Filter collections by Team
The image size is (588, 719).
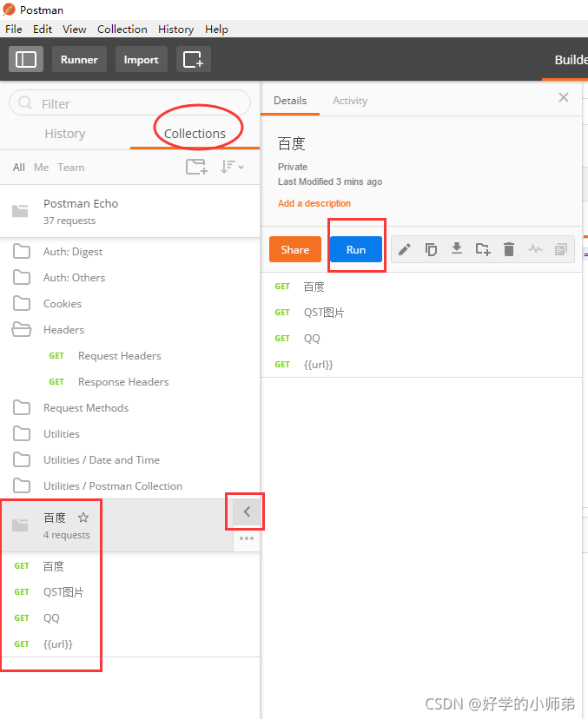(70, 168)
